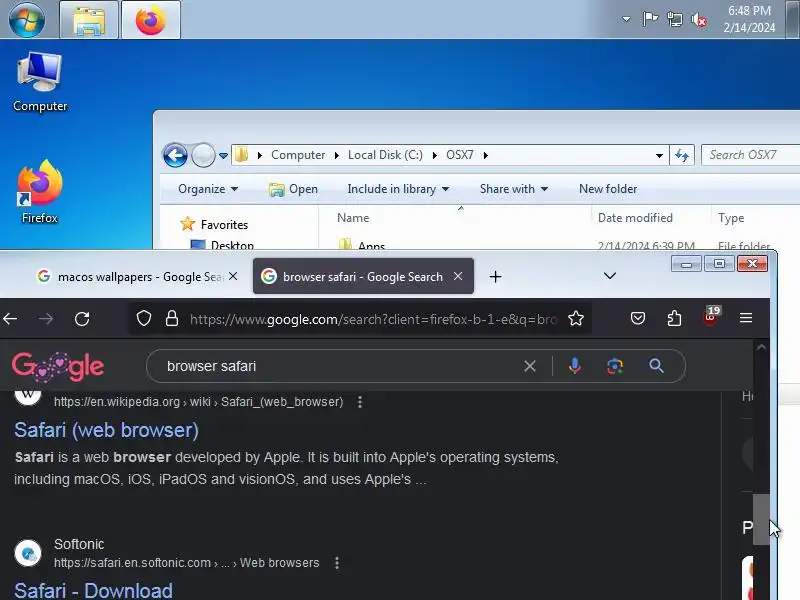List all tabs chevron

pyautogui.click(x=610, y=276)
